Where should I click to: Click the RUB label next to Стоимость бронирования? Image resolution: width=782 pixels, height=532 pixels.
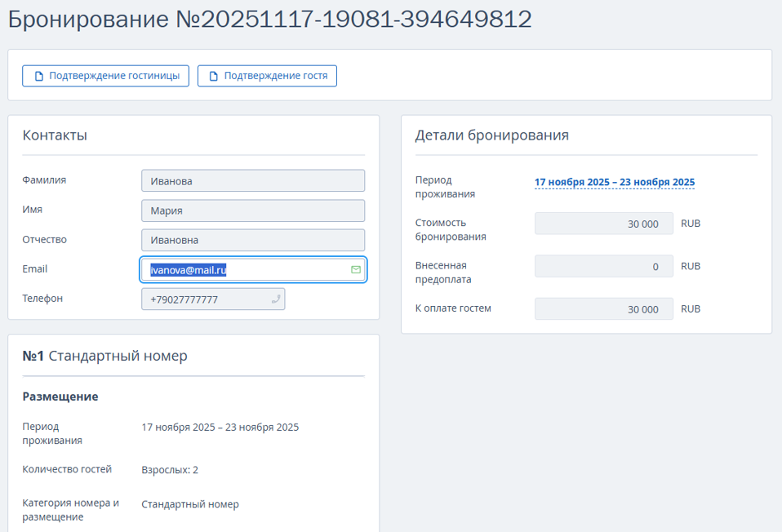(x=691, y=224)
